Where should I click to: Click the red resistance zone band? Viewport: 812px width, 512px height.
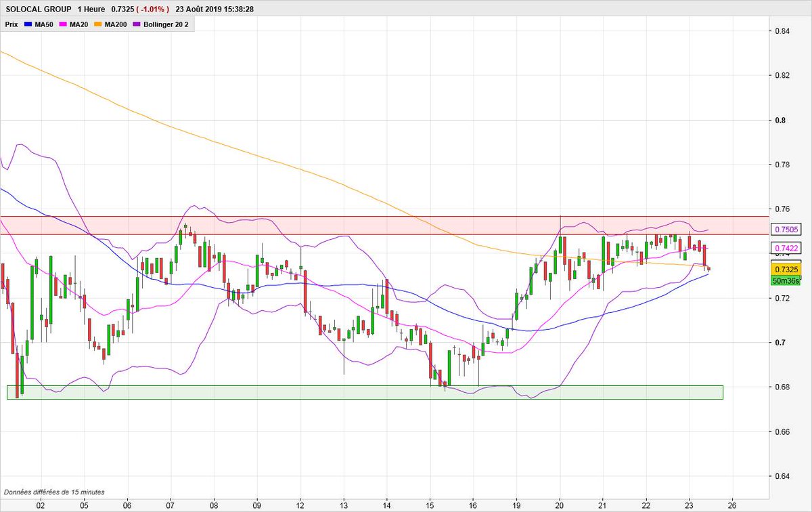(384, 226)
